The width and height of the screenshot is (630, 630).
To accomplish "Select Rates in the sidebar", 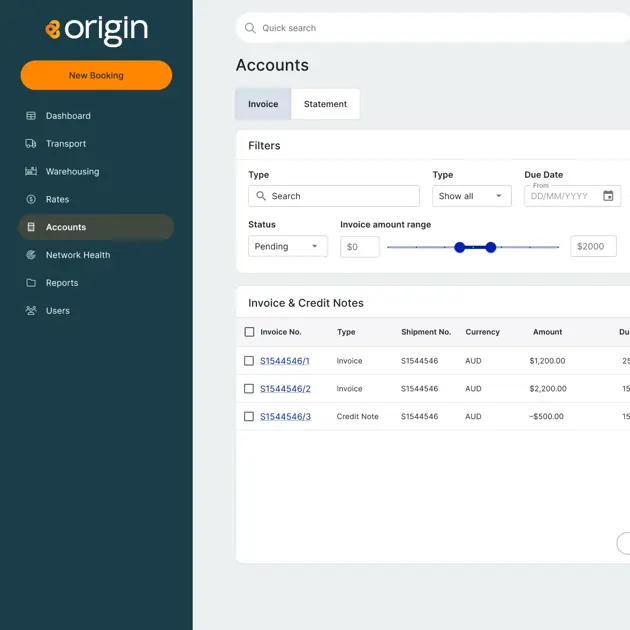I will [x=57, y=199].
